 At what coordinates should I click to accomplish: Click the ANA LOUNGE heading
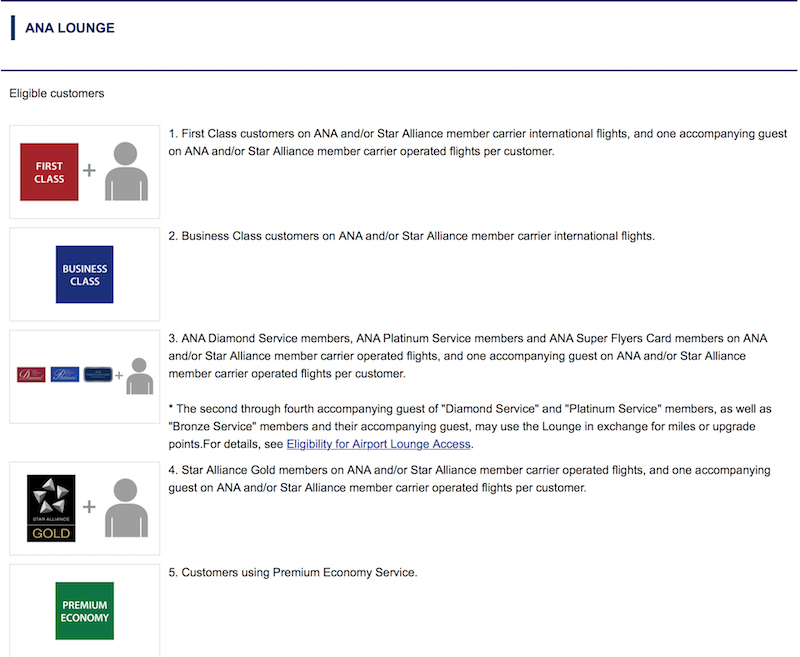click(70, 28)
